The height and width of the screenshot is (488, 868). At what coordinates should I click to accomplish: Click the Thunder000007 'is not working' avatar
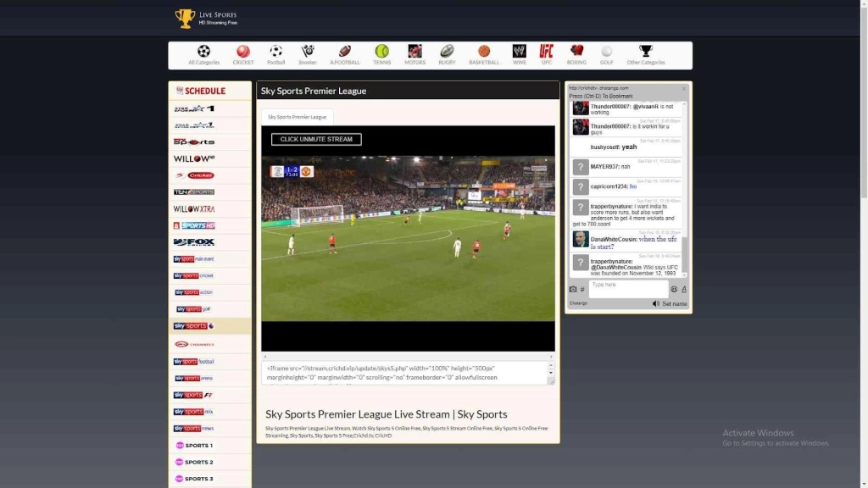(580, 108)
